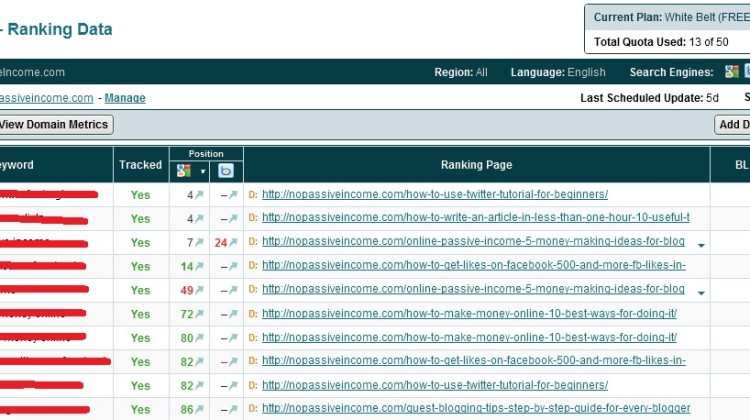Image resolution: width=750 pixels, height=420 pixels.
Task: Open make-money-online URL in position 80 row
Action: [469, 337]
